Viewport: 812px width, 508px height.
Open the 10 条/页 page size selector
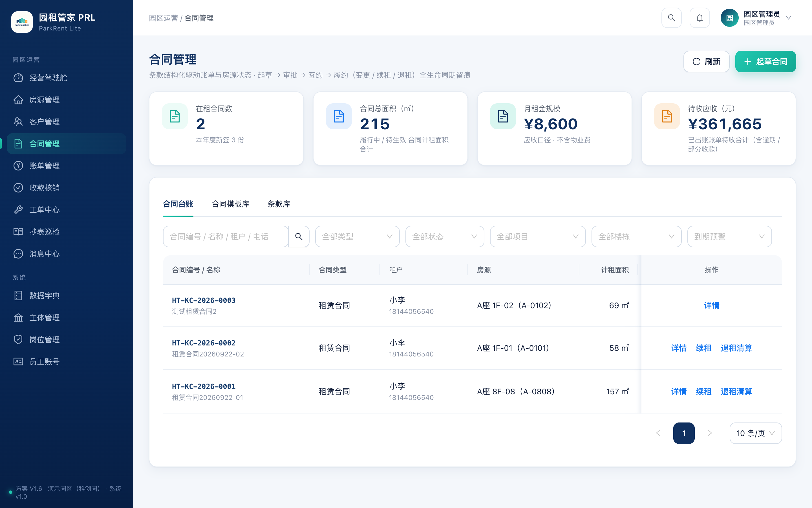(x=756, y=433)
